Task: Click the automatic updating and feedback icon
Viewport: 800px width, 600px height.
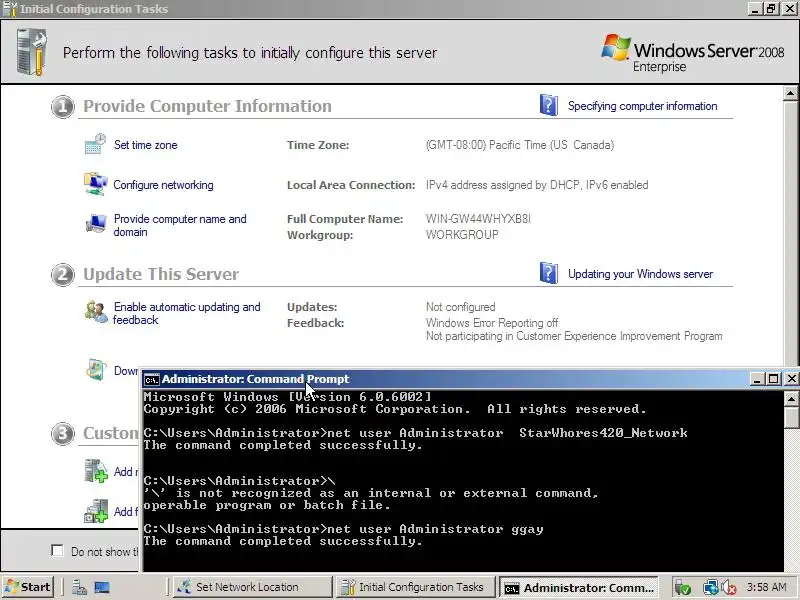Action: [96, 312]
